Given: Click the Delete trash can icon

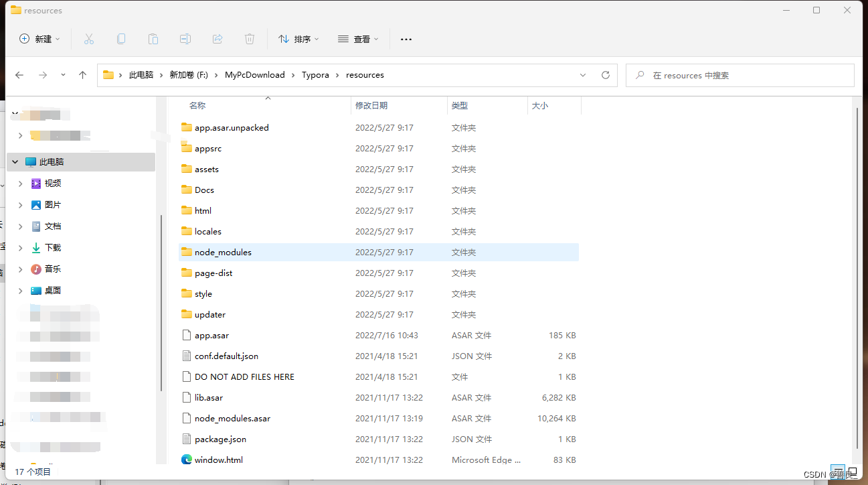Looking at the screenshot, I should pyautogui.click(x=250, y=39).
